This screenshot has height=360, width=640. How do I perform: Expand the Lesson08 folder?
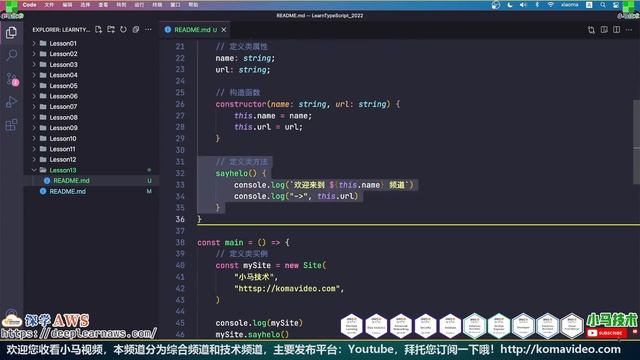(x=34, y=117)
